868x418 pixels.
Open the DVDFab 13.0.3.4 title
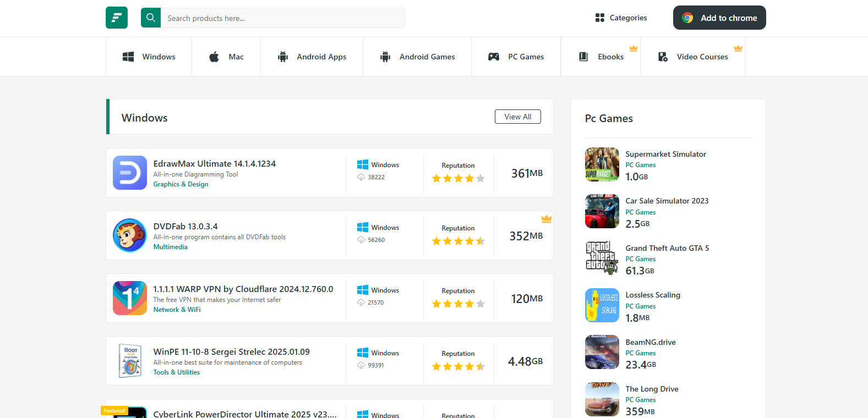pyautogui.click(x=185, y=226)
